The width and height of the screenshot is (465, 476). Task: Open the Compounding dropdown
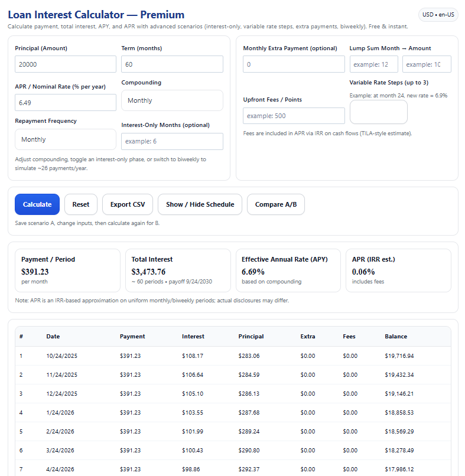[172, 100]
